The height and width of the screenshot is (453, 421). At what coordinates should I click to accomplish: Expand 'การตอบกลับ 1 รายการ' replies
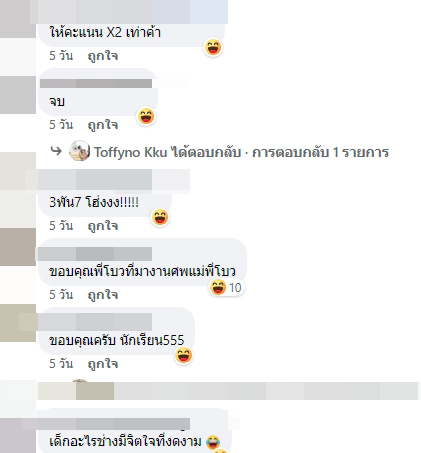[321, 152]
